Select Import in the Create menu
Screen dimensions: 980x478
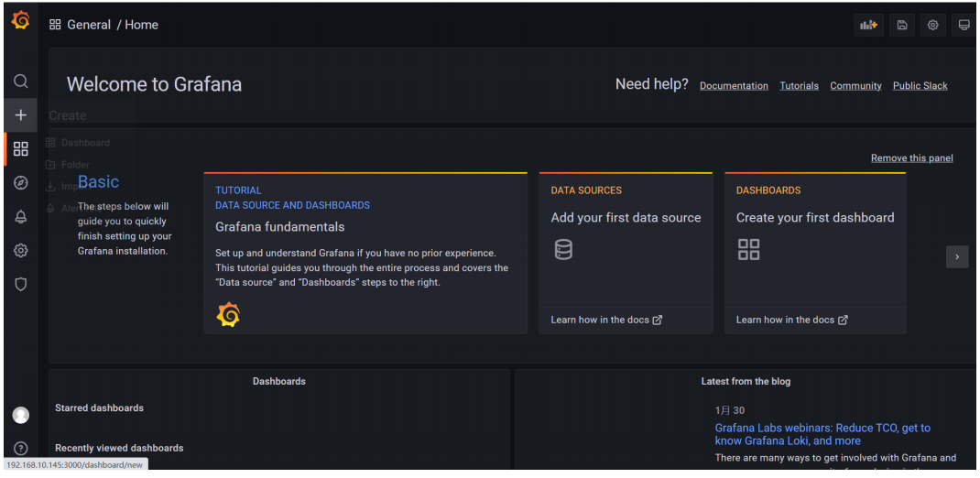pos(68,186)
